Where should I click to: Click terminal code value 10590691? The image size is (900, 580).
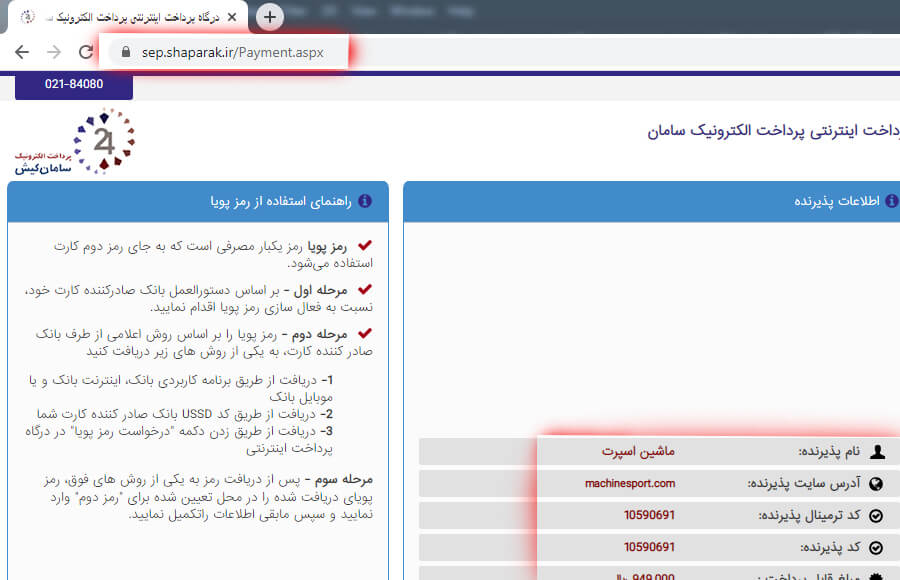pyautogui.click(x=649, y=515)
